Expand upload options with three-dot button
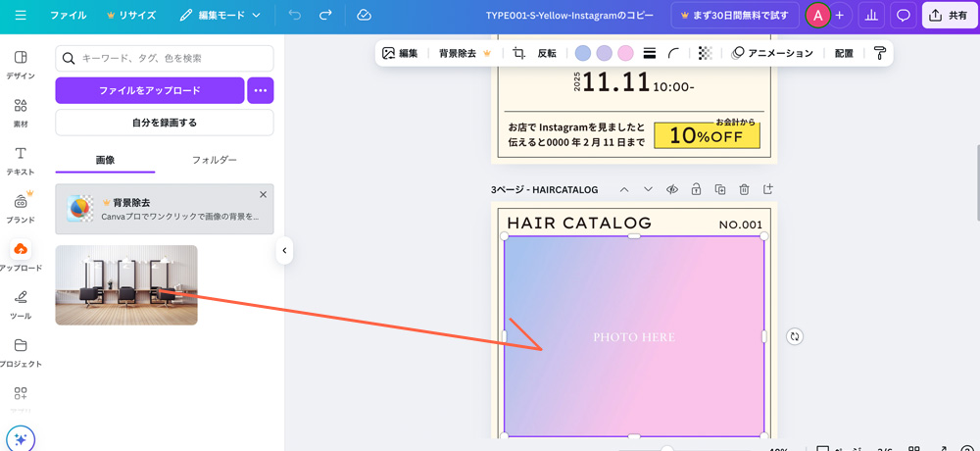 click(260, 90)
